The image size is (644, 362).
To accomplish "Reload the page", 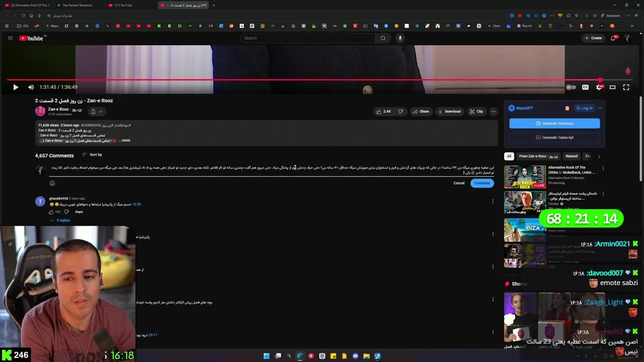I will click(x=23, y=16).
